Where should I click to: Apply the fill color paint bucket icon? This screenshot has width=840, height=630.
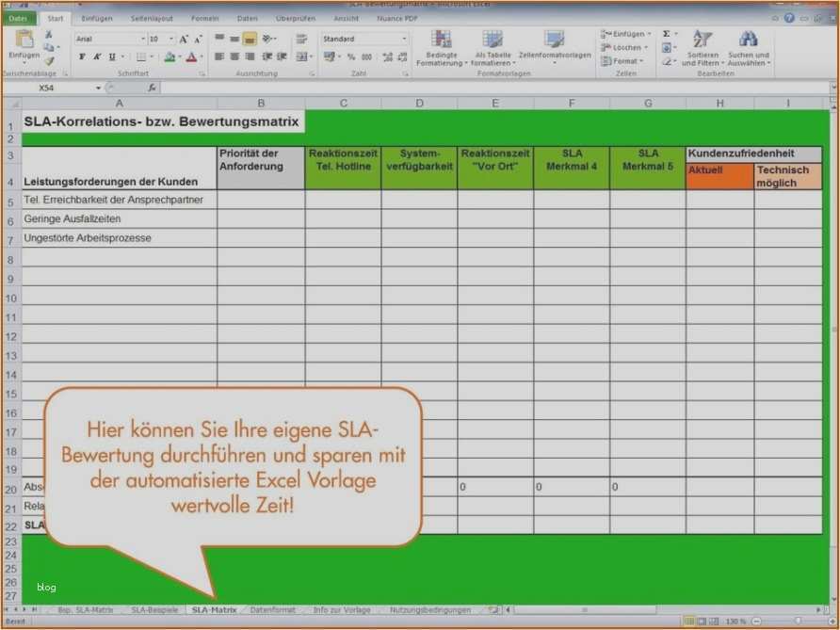[170, 56]
